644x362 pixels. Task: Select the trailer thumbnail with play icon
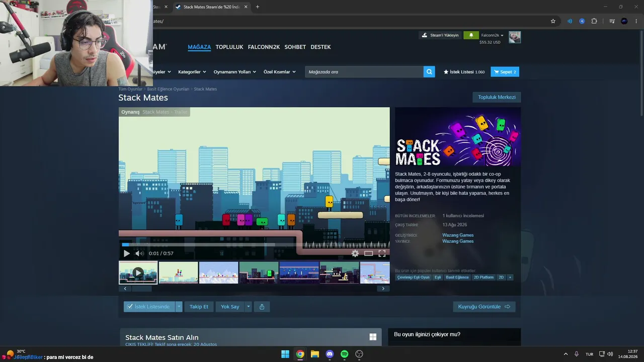[x=138, y=273]
